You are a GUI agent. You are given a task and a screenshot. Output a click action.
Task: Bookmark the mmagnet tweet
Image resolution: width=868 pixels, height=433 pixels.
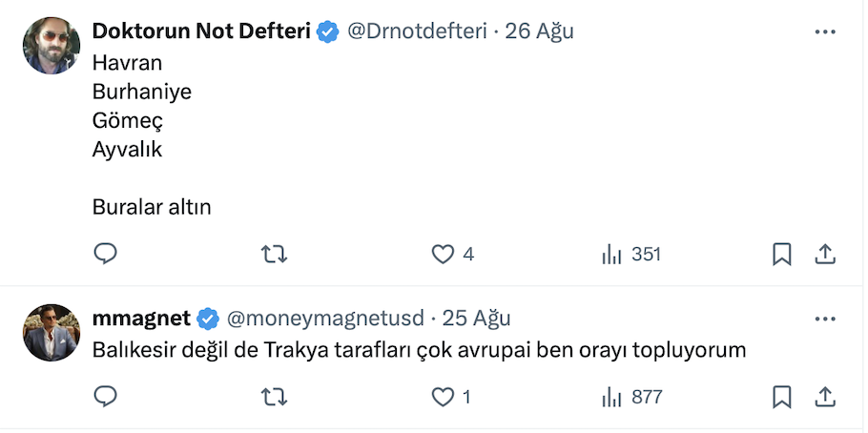click(x=781, y=396)
